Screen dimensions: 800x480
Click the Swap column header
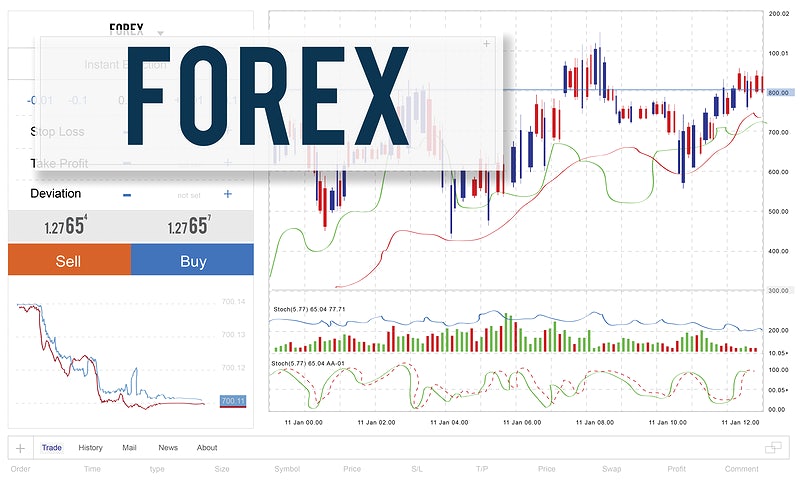pos(611,469)
